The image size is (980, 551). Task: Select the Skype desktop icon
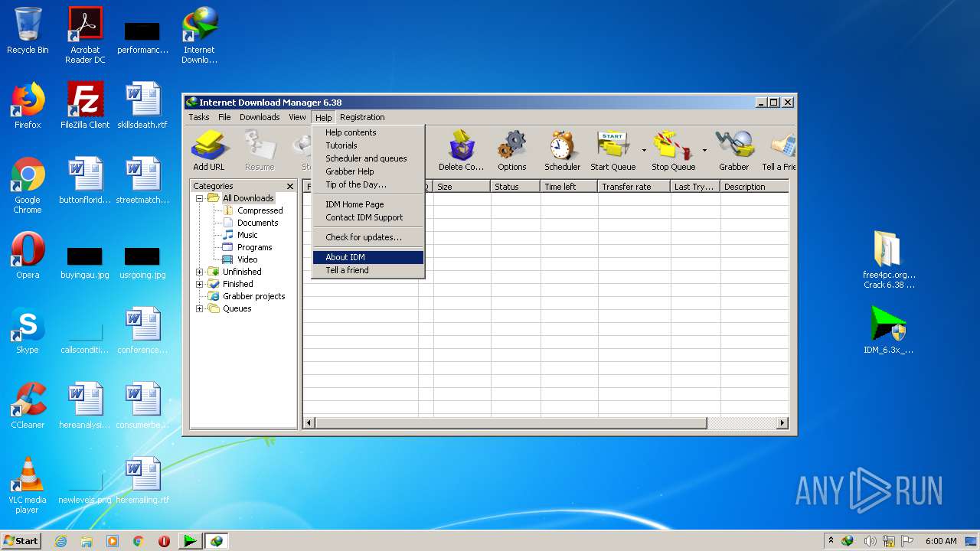tap(28, 331)
